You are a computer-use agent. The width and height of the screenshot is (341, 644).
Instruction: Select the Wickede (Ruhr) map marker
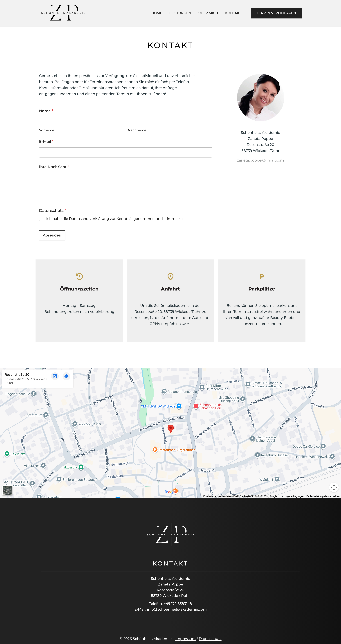[74, 424]
